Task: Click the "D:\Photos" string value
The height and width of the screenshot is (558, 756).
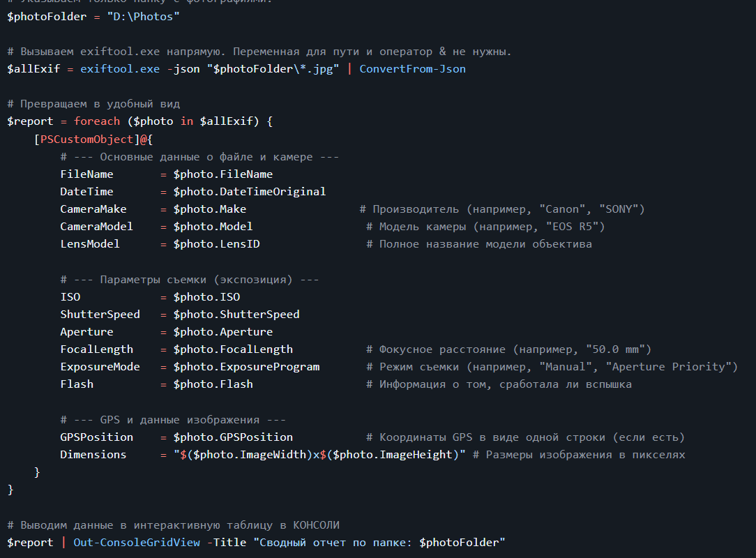Action: tap(144, 16)
